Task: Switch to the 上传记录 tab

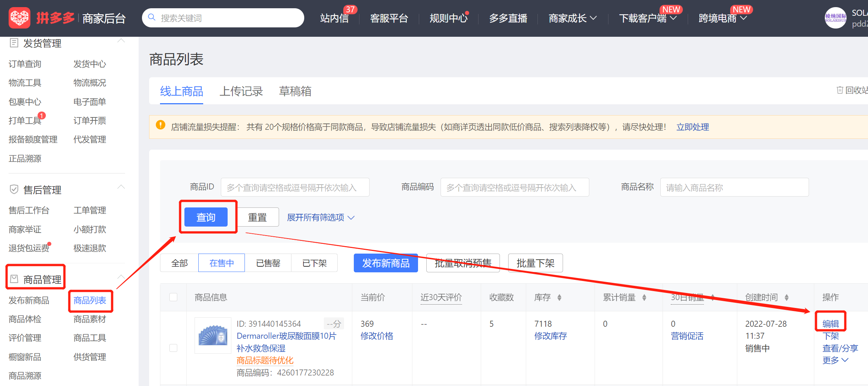Action: [241, 91]
